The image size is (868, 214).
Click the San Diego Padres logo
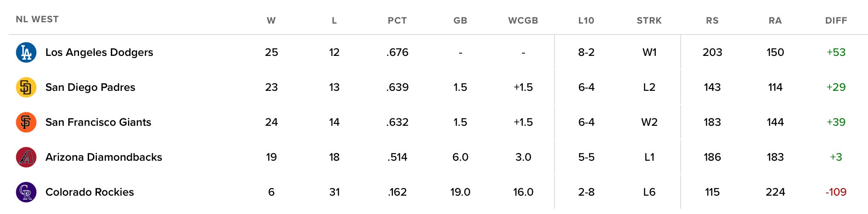(x=26, y=87)
